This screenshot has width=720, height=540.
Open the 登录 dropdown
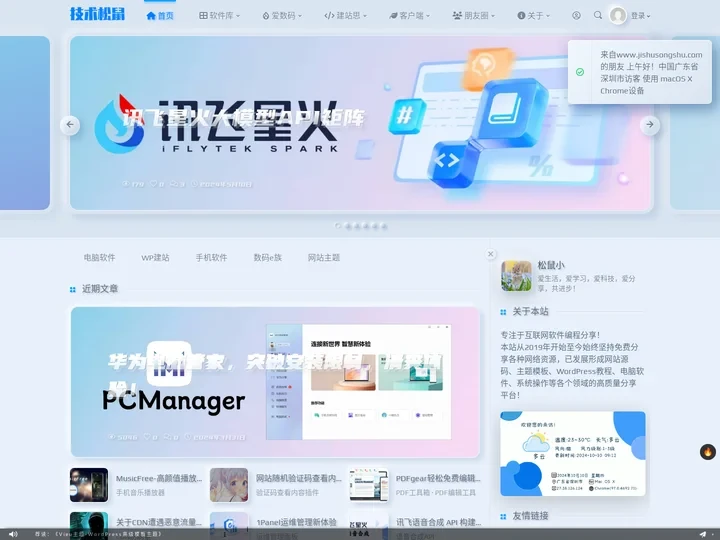[640, 16]
